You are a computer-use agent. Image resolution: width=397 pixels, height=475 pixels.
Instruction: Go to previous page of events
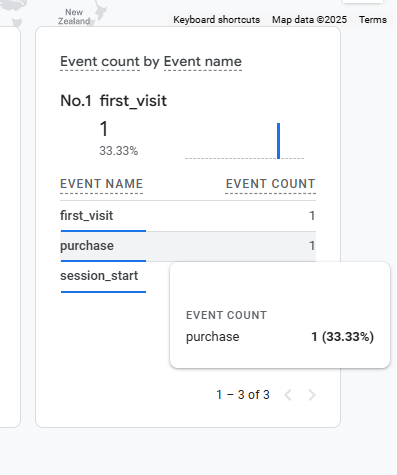tap(288, 395)
